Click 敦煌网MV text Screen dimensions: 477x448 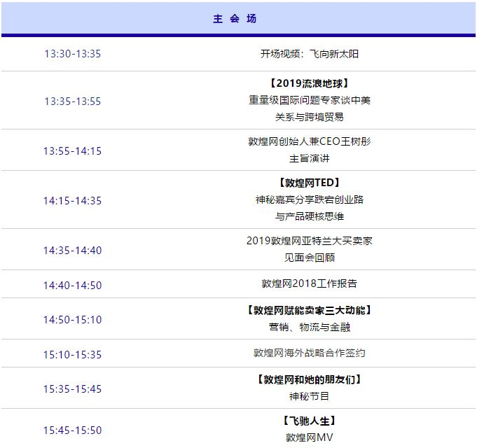click(x=310, y=437)
